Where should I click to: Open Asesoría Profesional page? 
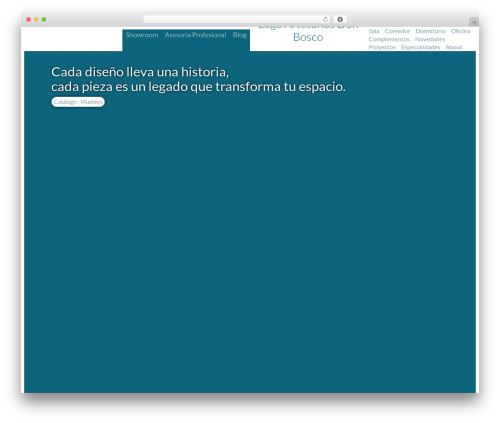[195, 35]
